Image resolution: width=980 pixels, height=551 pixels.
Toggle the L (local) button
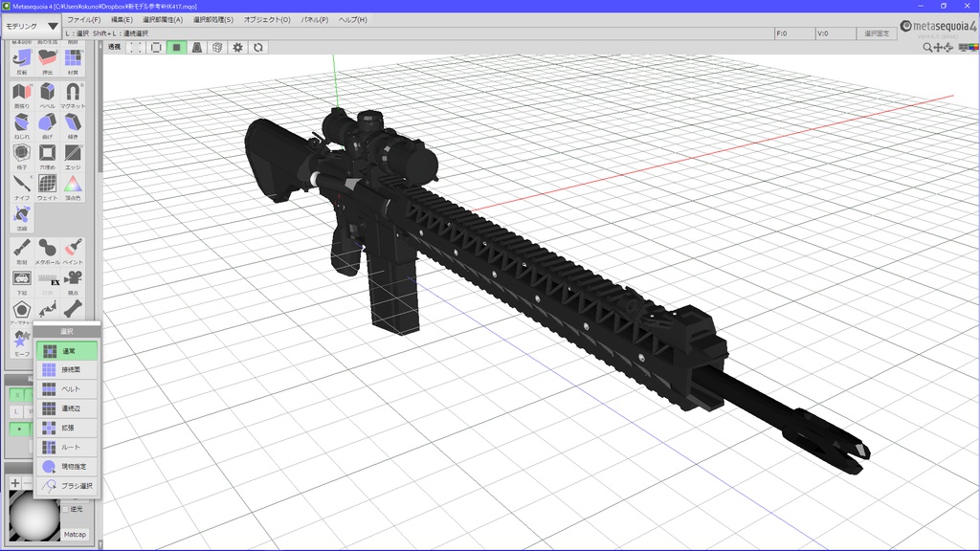(x=17, y=411)
